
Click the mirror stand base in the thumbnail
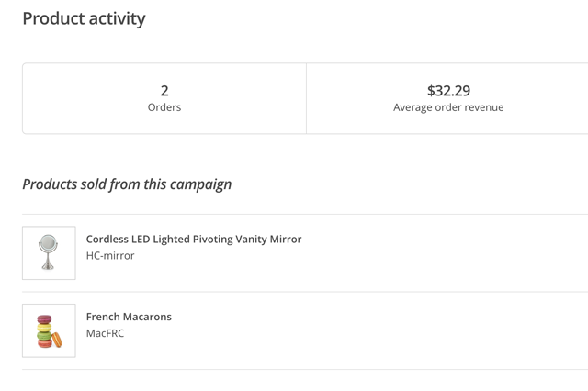click(x=48, y=266)
